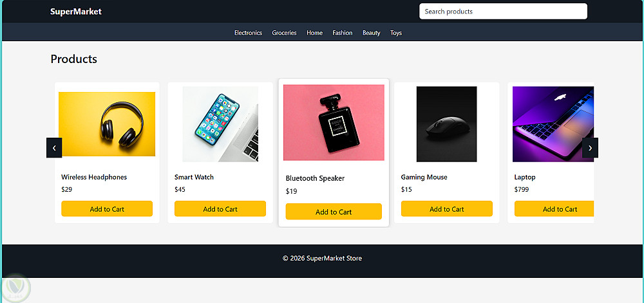Open the Toys category
The image size is (644, 303).
click(x=395, y=33)
